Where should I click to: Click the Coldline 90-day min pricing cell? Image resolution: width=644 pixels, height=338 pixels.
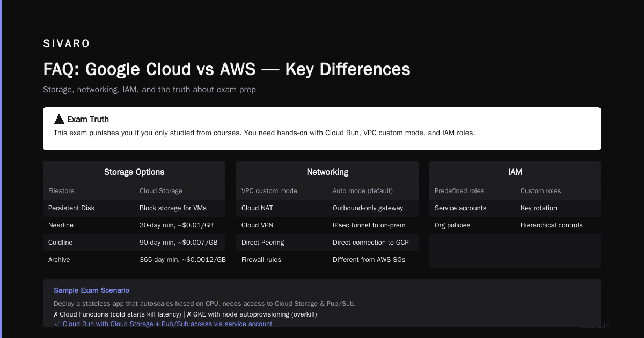click(178, 243)
